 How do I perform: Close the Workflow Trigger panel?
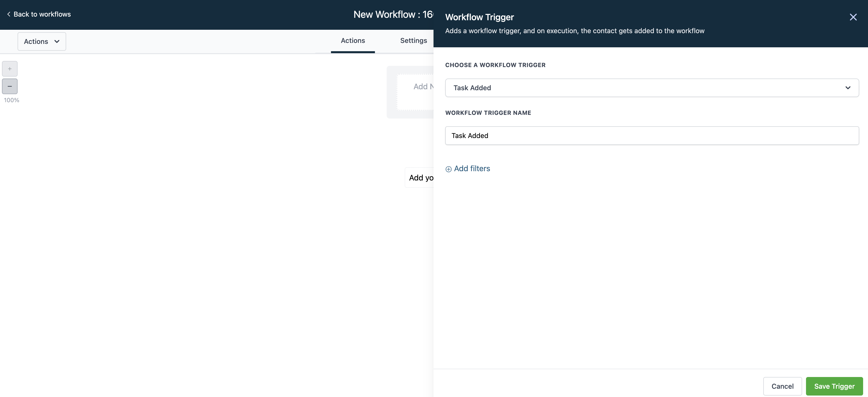(x=853, y=17)
